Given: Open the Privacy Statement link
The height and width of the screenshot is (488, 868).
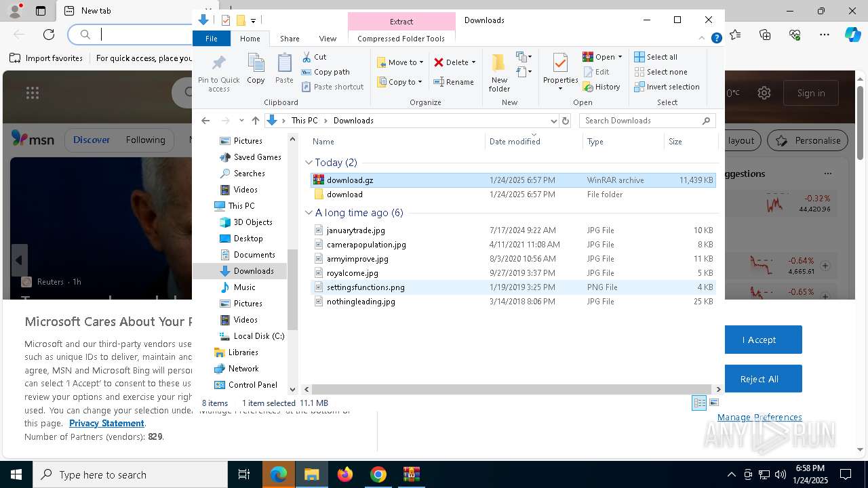Looking at the screenshot, I should click(x=106, y=424).
